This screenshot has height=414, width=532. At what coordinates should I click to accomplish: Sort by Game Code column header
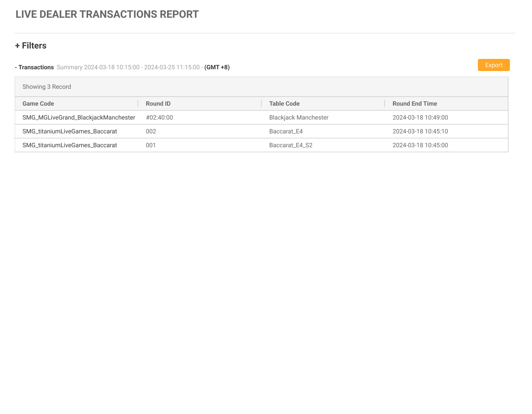tap(38, 103)
